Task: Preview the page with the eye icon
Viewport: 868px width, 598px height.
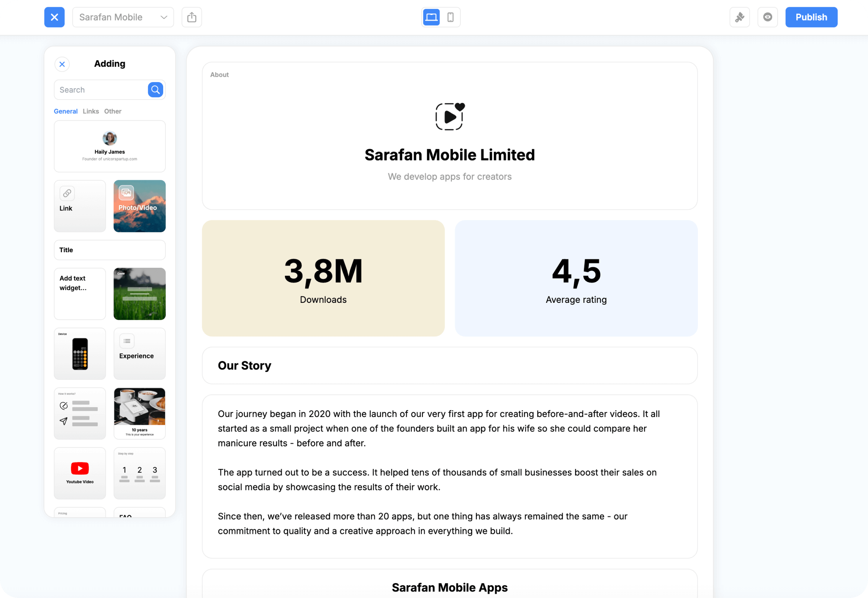Action: [767, 17]
